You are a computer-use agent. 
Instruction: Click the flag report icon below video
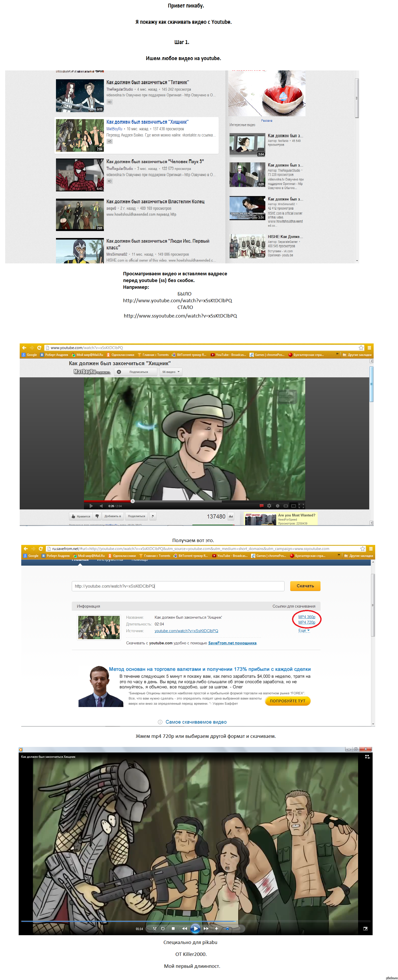(x=153, y=516)
